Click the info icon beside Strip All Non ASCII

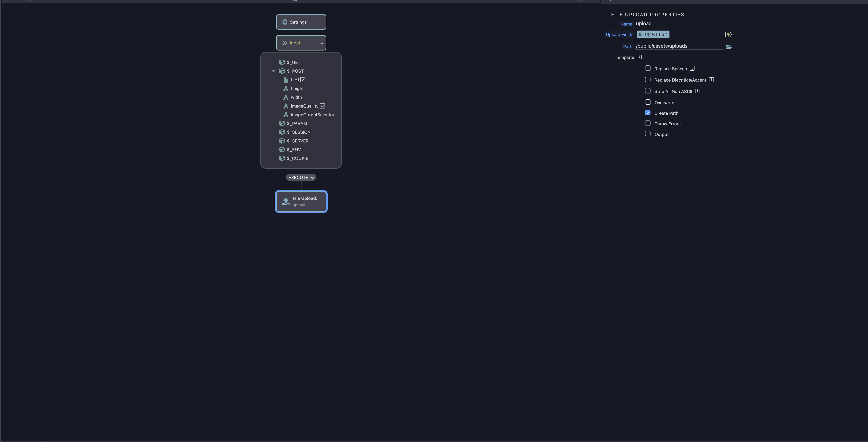[x=697, y=91]
